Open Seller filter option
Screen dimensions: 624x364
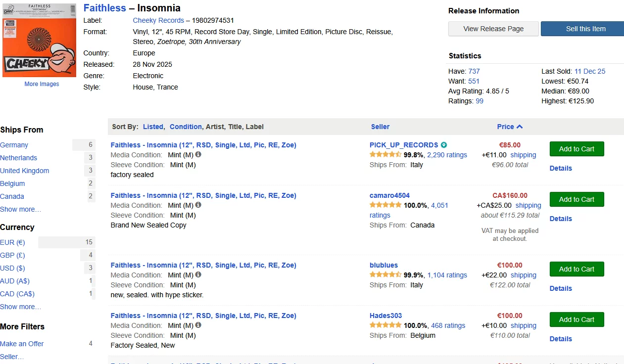[12, 357]
